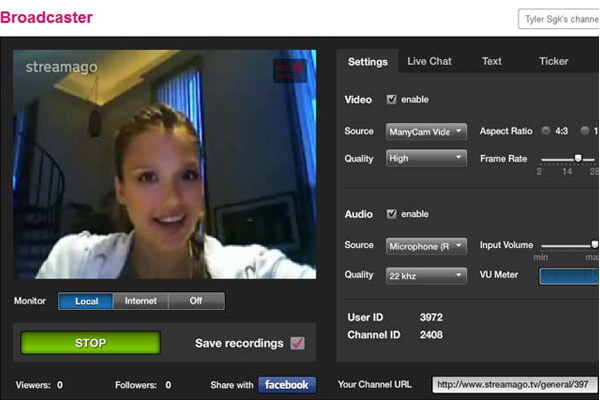The width and height of the screenshot is (600, 400).
Task: Click the Your Channel URL field
Action: 515,385
